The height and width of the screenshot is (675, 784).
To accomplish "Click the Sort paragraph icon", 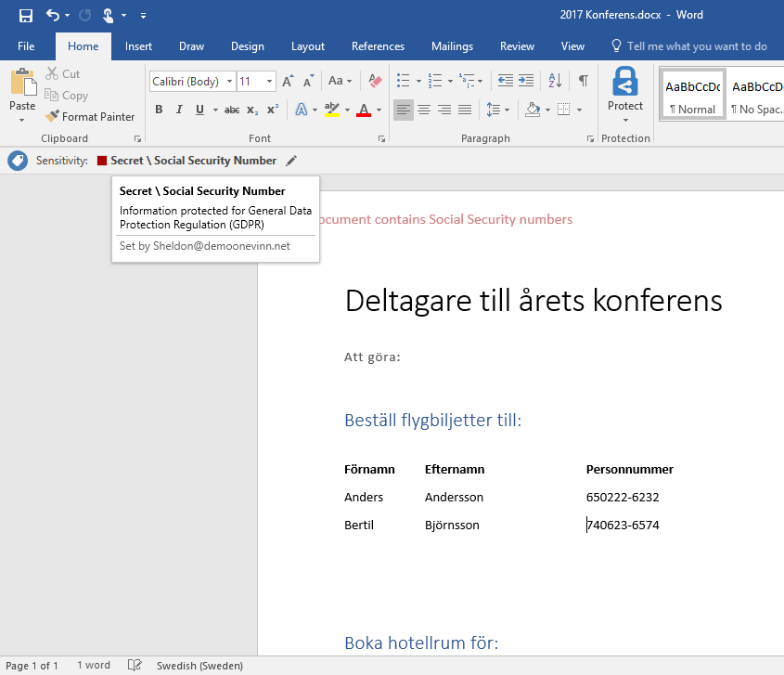I will (555, 81).
